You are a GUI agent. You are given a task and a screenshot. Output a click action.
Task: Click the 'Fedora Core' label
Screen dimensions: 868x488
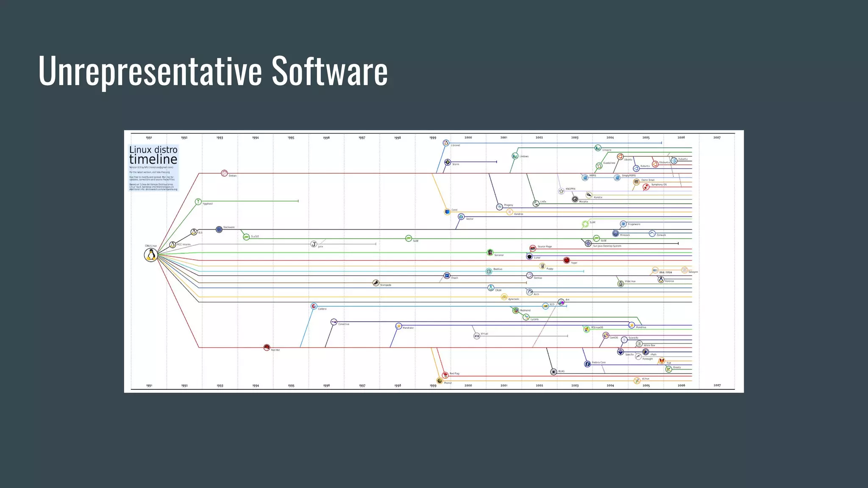599,363
